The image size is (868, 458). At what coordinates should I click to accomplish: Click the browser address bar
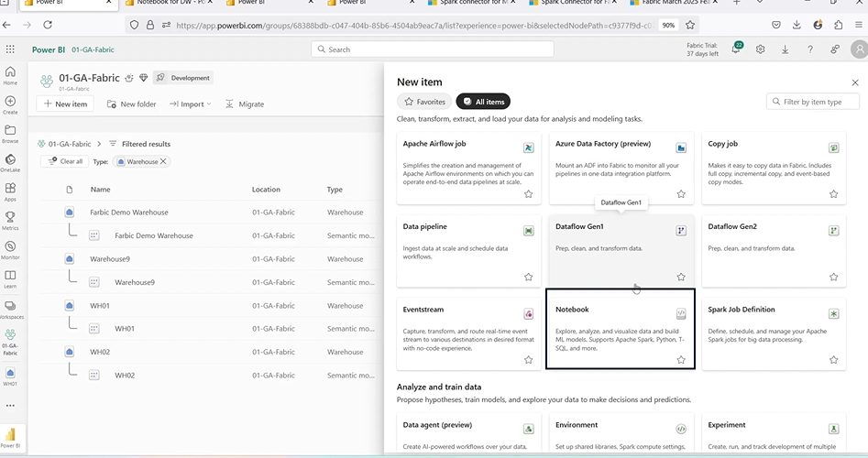413,25
